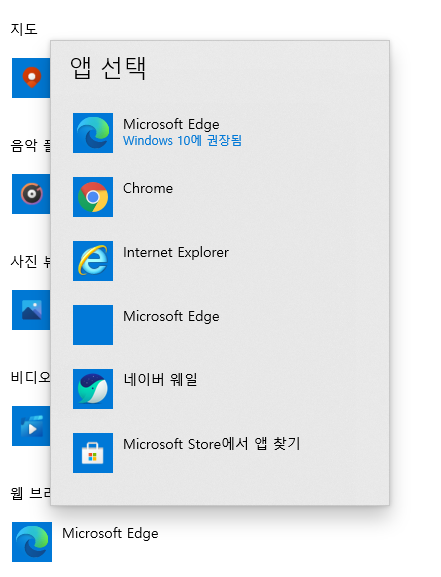Click the Movies & TV video player icon
441x577 pixels.
31,426
